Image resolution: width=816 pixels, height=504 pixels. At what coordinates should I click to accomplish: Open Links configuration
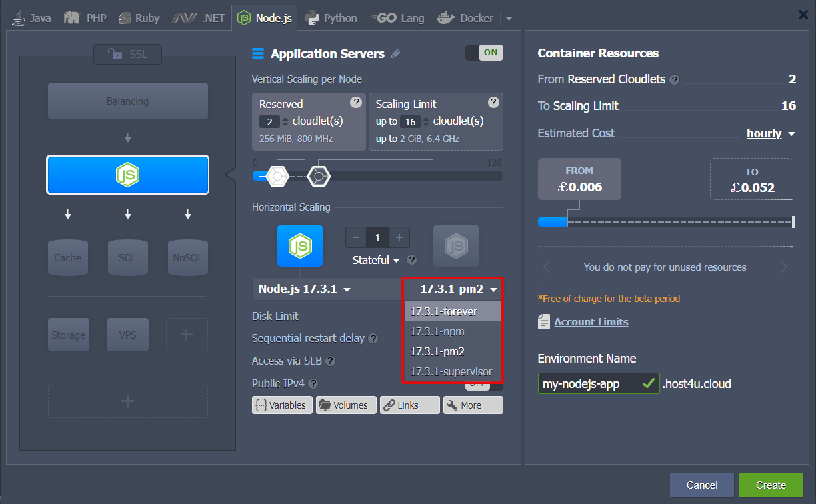click(409, 405)
